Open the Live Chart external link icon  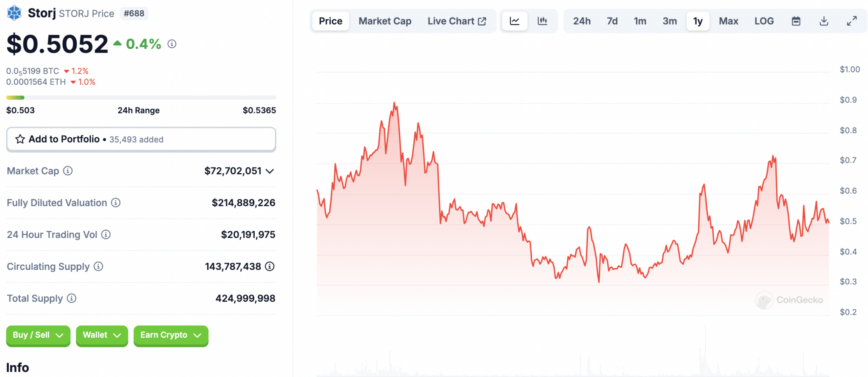tap(482, 20)
